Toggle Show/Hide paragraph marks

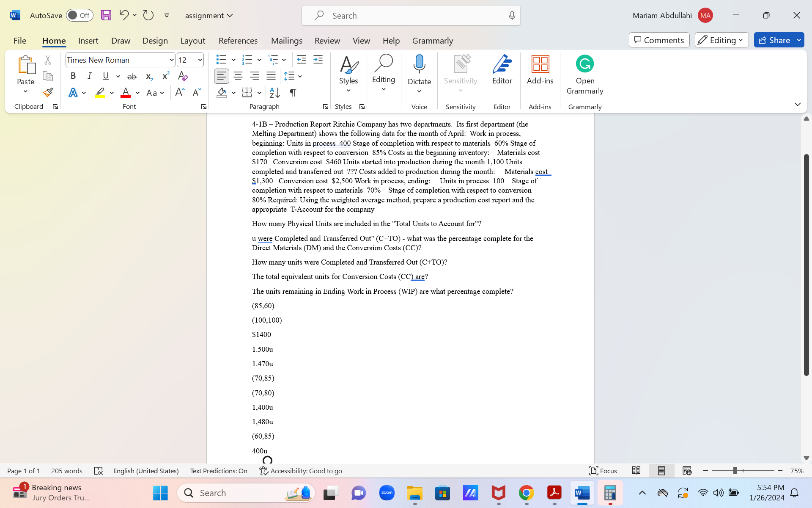click(x=293, y=92)
